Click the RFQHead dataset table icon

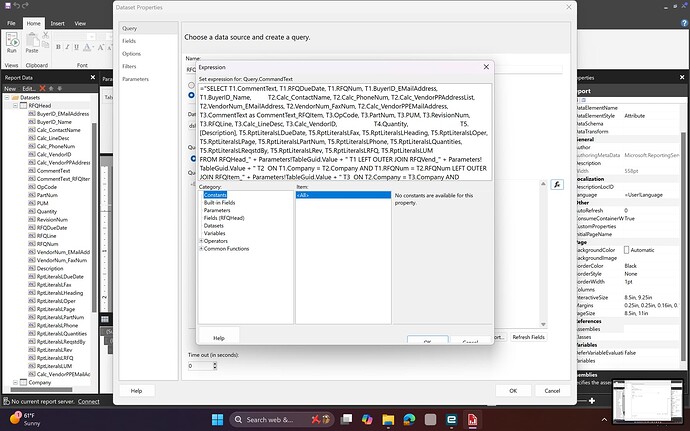tap(23, 106)
